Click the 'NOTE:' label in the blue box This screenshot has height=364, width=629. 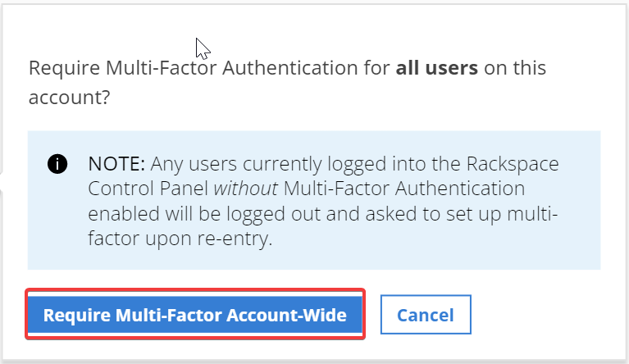(116, 164)
